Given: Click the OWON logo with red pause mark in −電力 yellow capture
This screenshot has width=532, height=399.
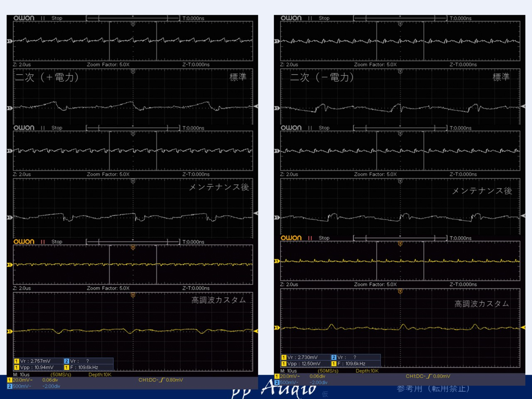Looking at the screenshot, I should 291,238.
